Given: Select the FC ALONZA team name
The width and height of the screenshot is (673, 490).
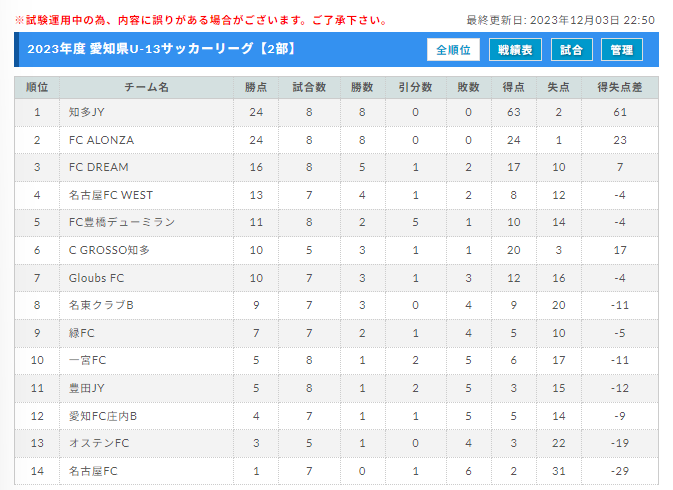Looking at the screenshot, I should (101, 140).
